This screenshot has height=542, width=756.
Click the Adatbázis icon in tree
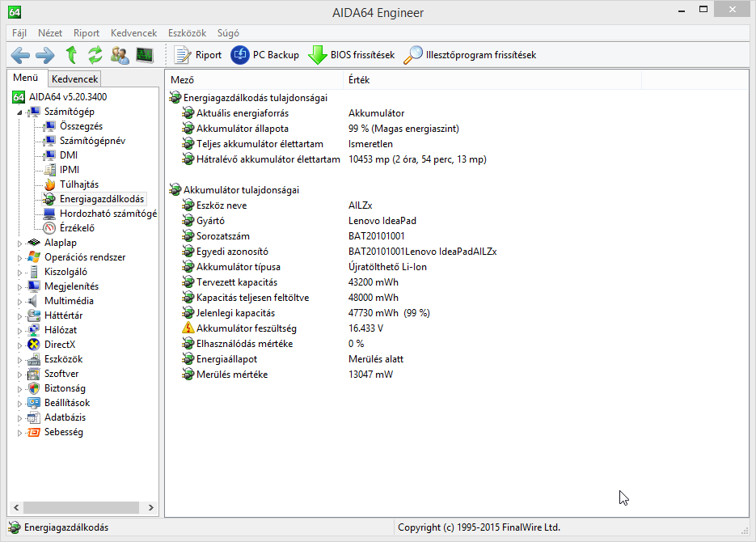click(x=34, y=417)
